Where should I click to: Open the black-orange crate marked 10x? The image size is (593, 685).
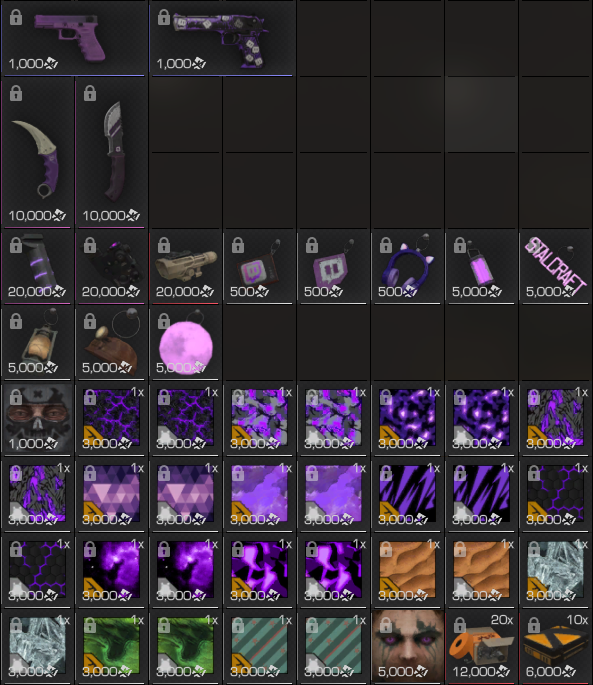(555, 646)
